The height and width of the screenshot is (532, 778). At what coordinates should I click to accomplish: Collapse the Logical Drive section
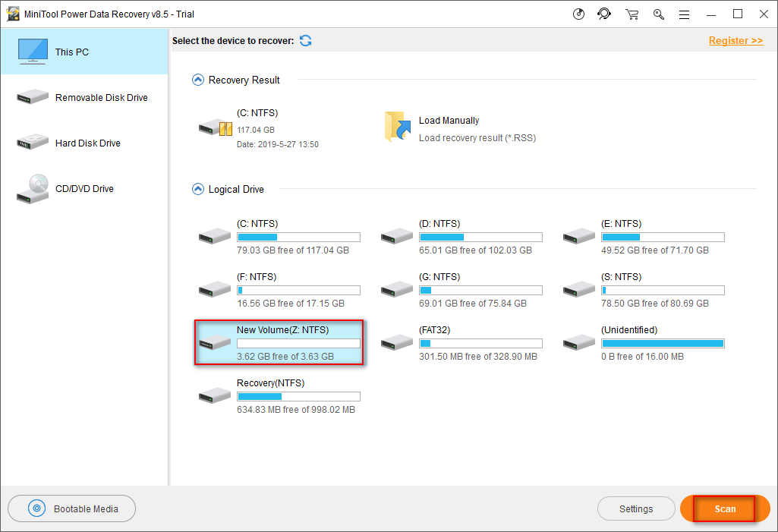(198, 189)
